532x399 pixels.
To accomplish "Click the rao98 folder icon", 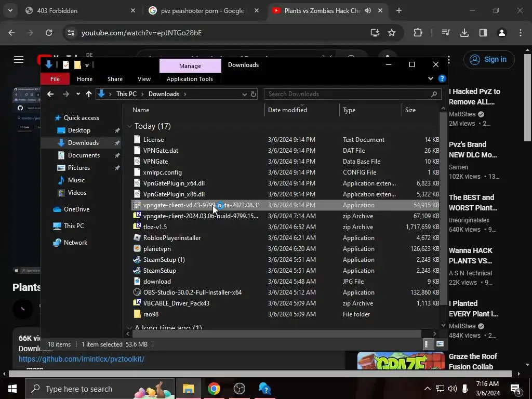I will coord(137,314).
